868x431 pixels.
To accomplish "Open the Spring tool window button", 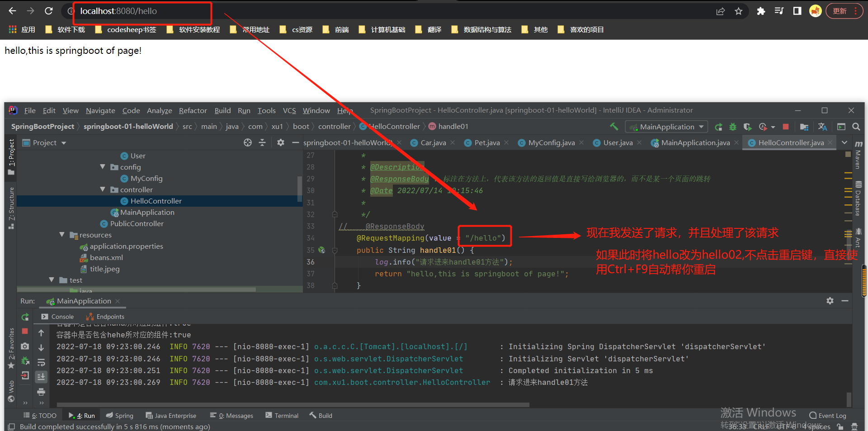I will tap(120, 416).
